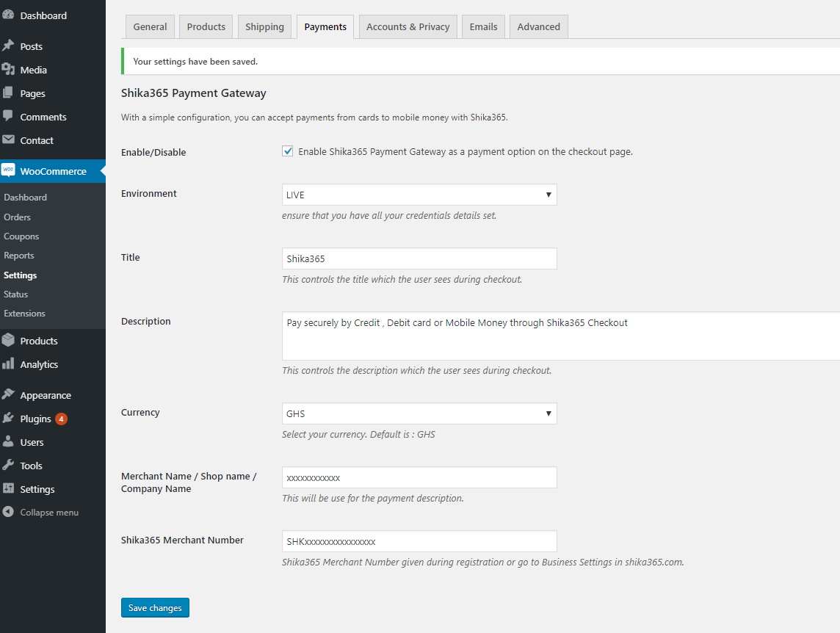Click the Plugins plug icon
The image size is (840, 633).
pyautogui.click(x=8, y=418)
